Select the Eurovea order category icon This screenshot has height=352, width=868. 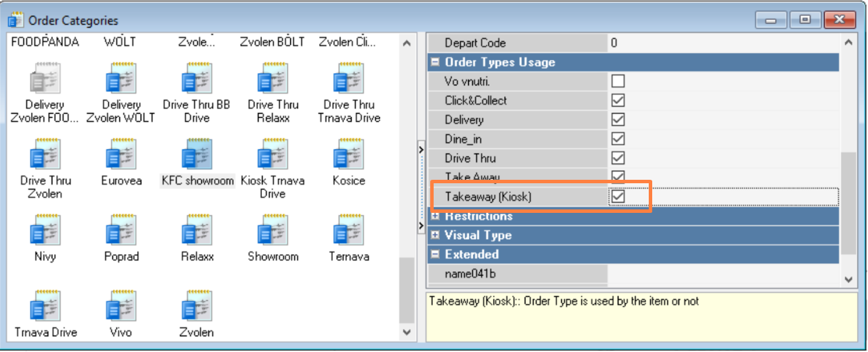[121, 156]
